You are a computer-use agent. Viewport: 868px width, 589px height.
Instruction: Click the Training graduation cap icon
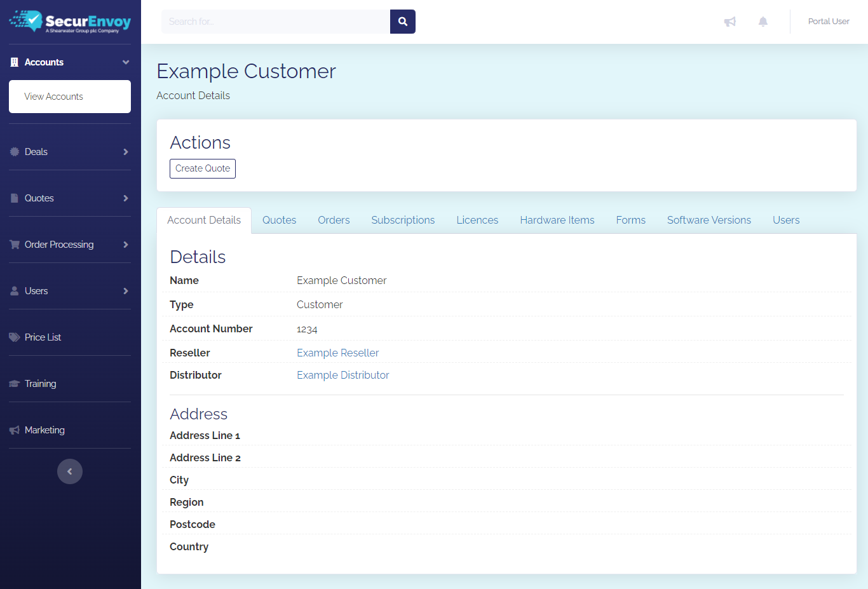coord(15,384)
